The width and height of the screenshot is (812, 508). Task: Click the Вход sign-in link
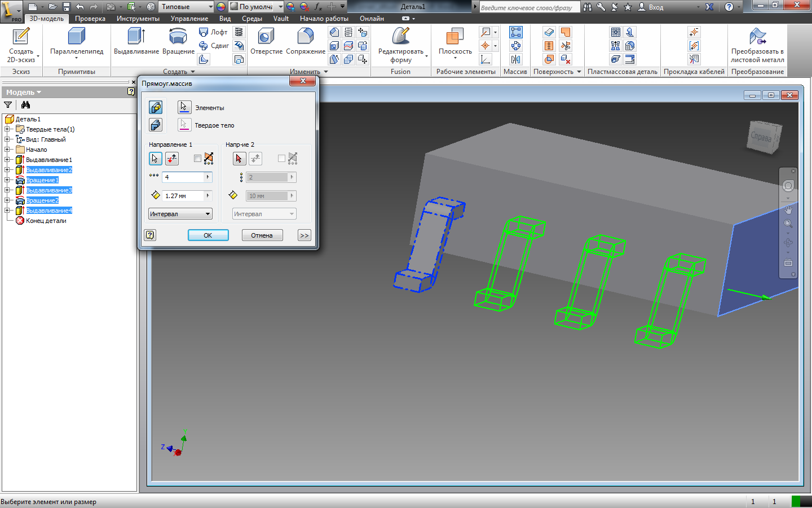click(656, 7)
